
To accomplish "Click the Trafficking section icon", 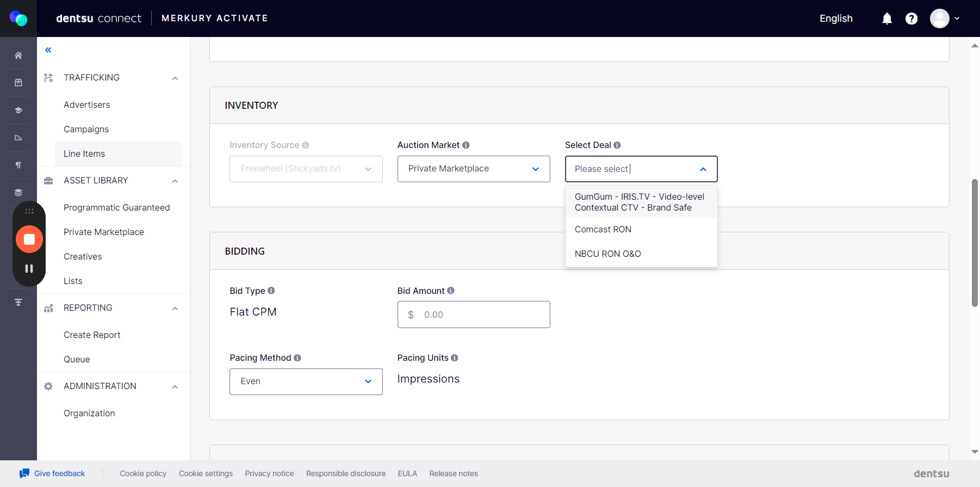I will click(48, 78).
